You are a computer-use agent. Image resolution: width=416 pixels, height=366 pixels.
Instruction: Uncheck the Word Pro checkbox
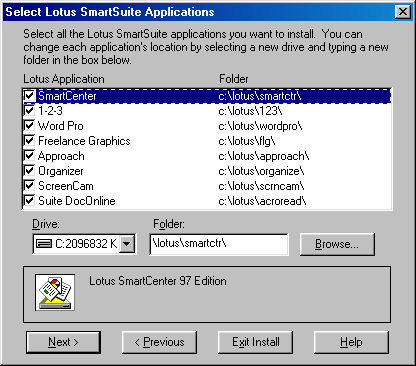pyautogui.click(x=29, y=125)
